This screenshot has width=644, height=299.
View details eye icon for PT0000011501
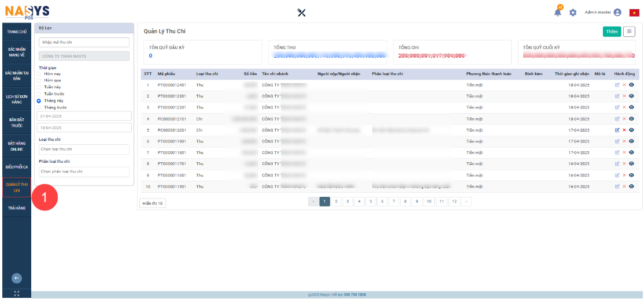point(631,186)
